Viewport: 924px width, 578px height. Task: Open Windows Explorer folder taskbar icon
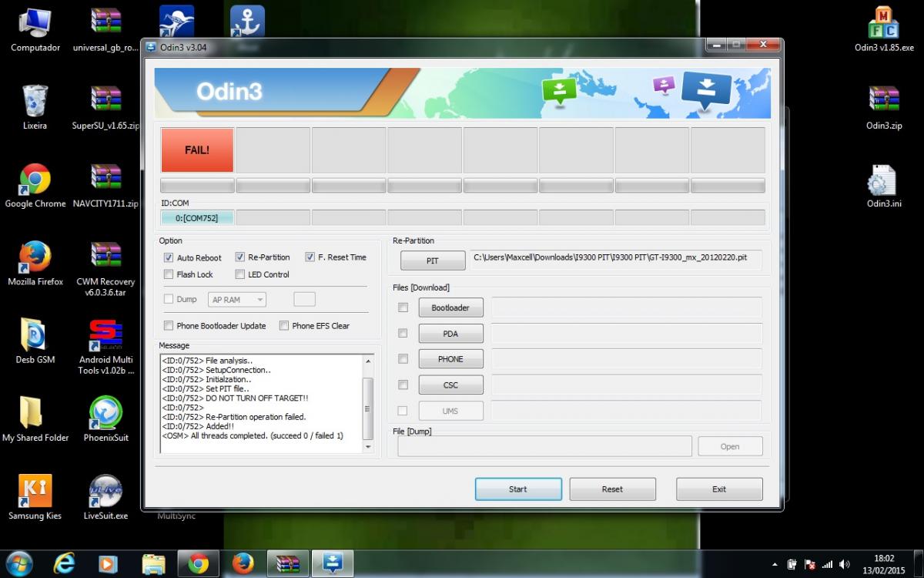153,564
